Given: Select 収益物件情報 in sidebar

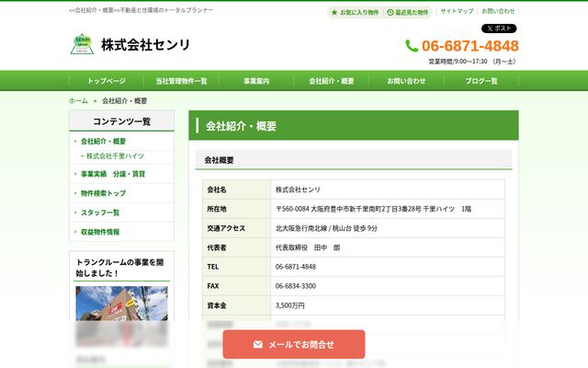Looking at the screenshot, I should (100, 232).
